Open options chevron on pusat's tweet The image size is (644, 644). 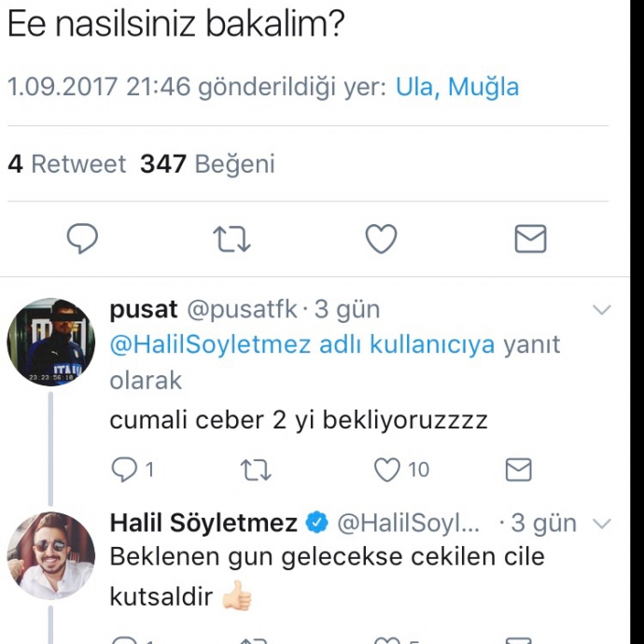602,310
